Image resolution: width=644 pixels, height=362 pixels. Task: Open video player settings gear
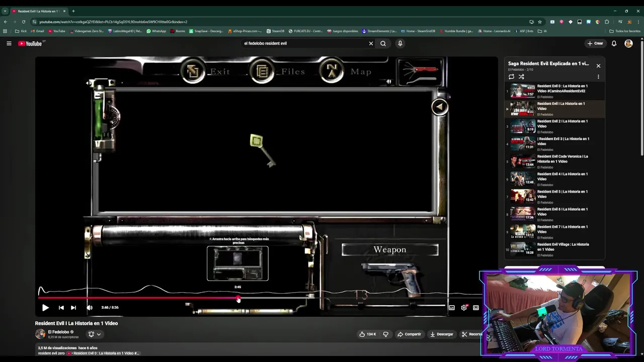click(x=464, y=308)
